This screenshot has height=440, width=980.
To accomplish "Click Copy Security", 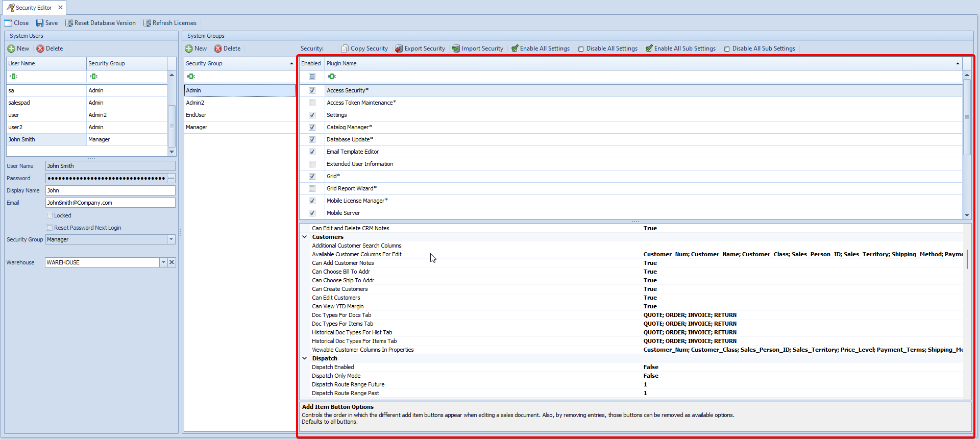I will 365,48.
